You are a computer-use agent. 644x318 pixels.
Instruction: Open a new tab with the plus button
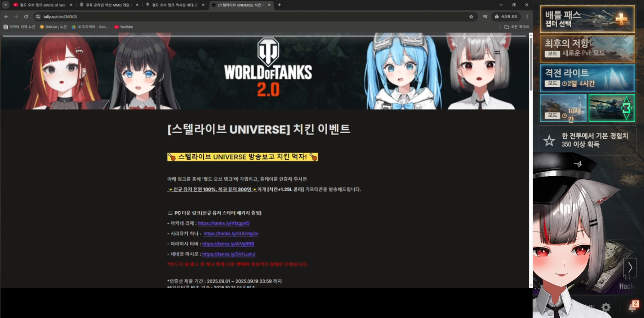click(x=279, y=5)
